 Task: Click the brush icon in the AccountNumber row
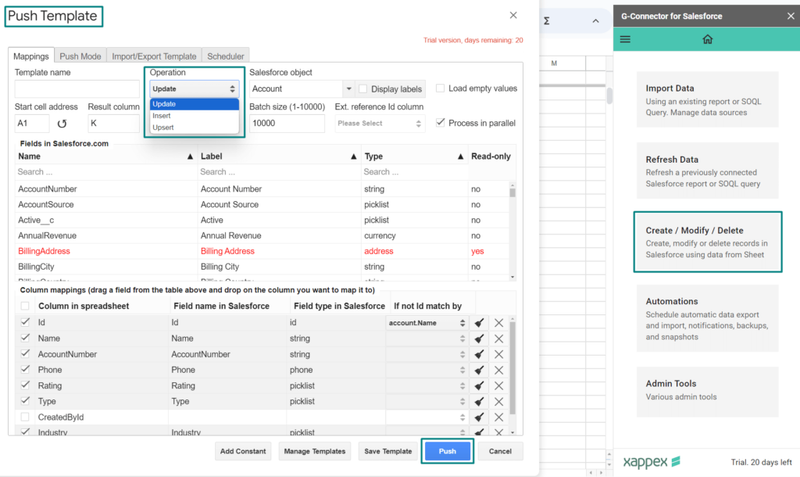point(479,355)
